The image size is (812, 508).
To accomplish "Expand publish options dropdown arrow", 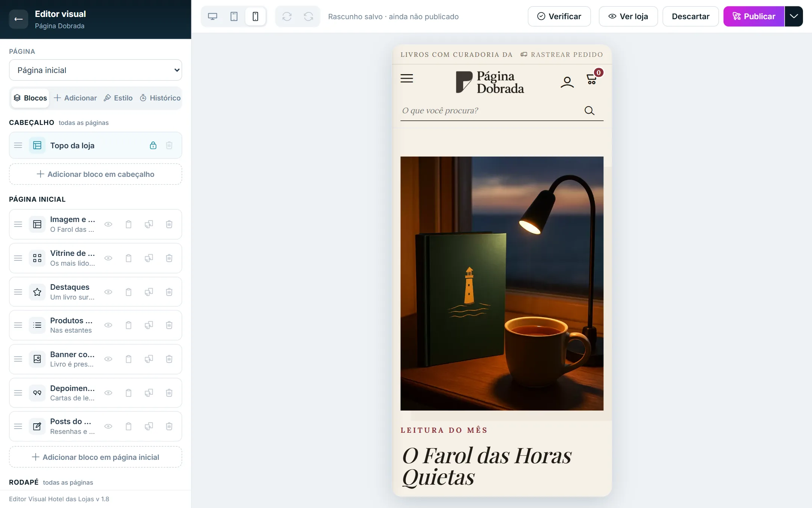I will click(794, 16).
